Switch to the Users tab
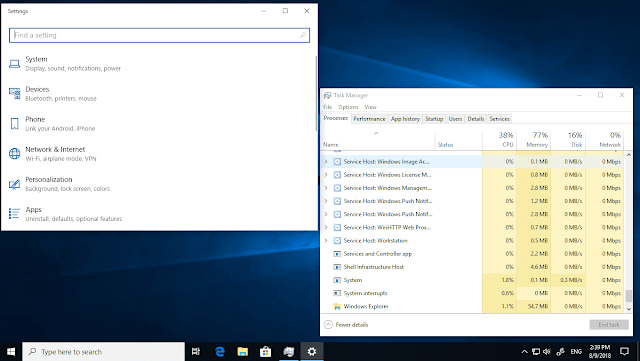 (455, 119)
